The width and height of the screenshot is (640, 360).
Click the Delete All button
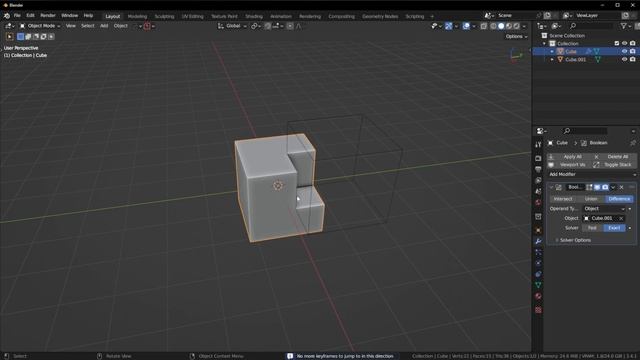(614, 157)
